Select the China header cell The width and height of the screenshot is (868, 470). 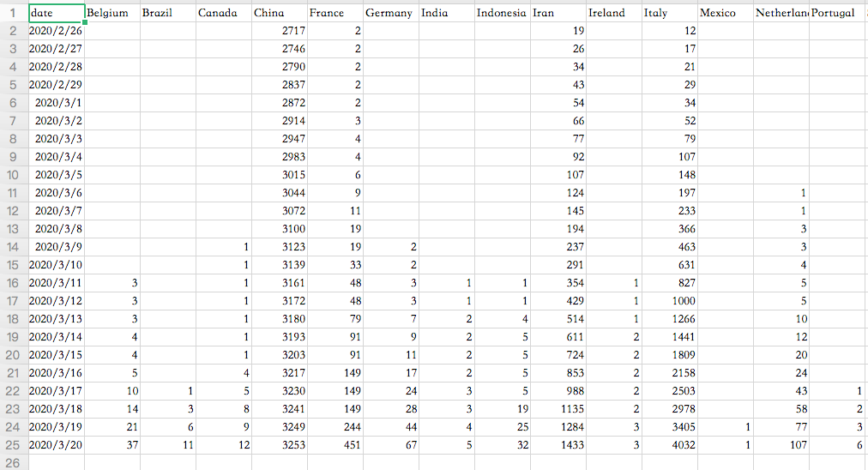click(x=280, y=13)
